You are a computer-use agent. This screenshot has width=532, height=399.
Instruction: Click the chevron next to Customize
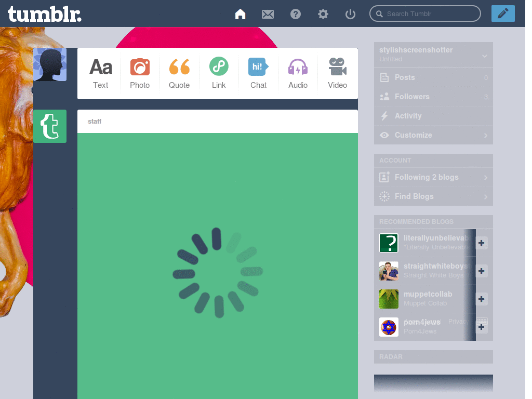(x=486, y=136)
